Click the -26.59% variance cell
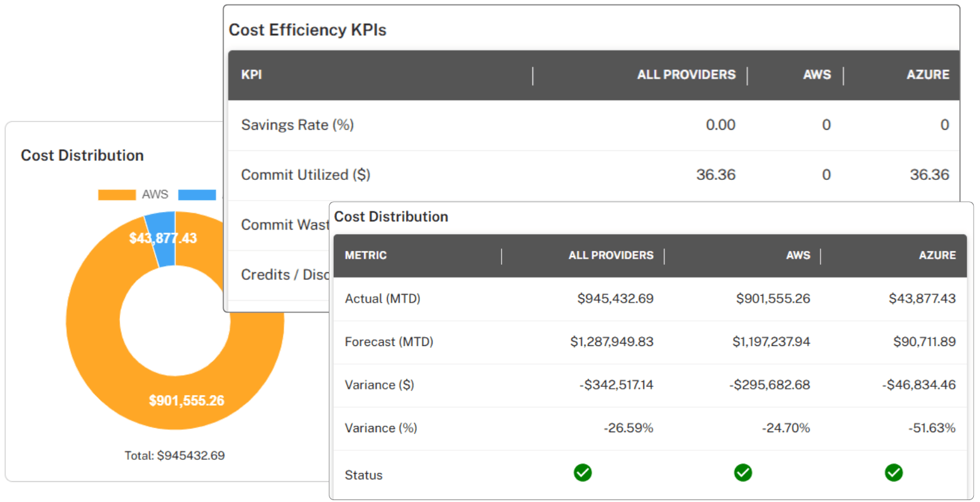The image size is (980, 502). tap(629, 428)
